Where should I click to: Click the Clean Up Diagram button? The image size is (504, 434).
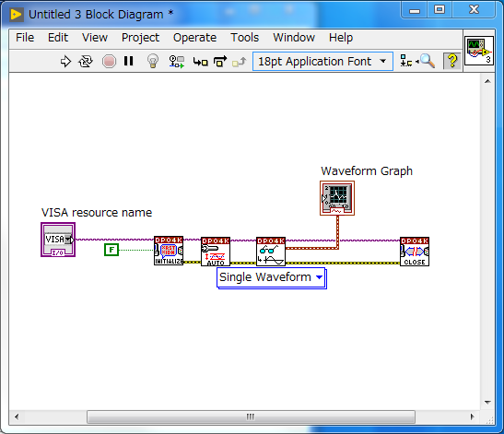click(406, 61)
